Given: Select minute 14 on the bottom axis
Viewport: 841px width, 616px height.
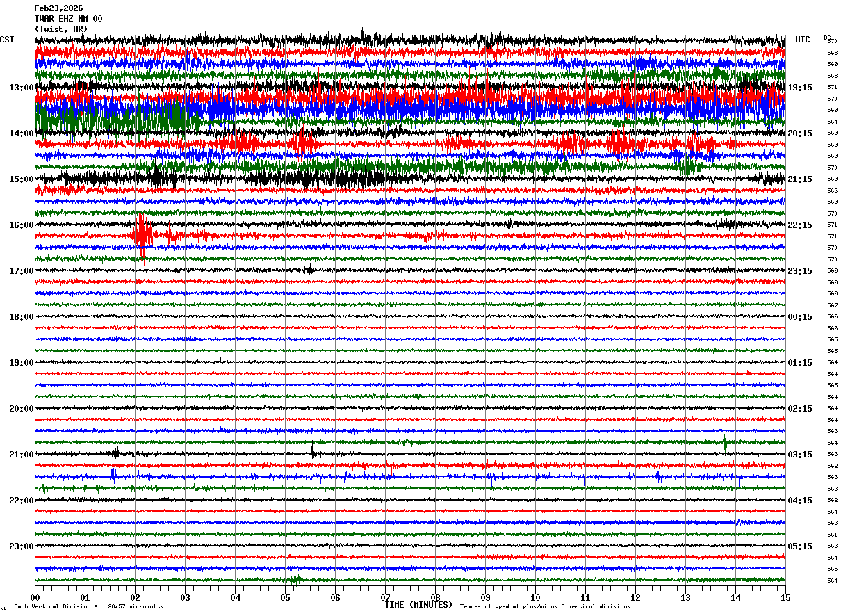Looking at the screenshot, I should point(735,597).
